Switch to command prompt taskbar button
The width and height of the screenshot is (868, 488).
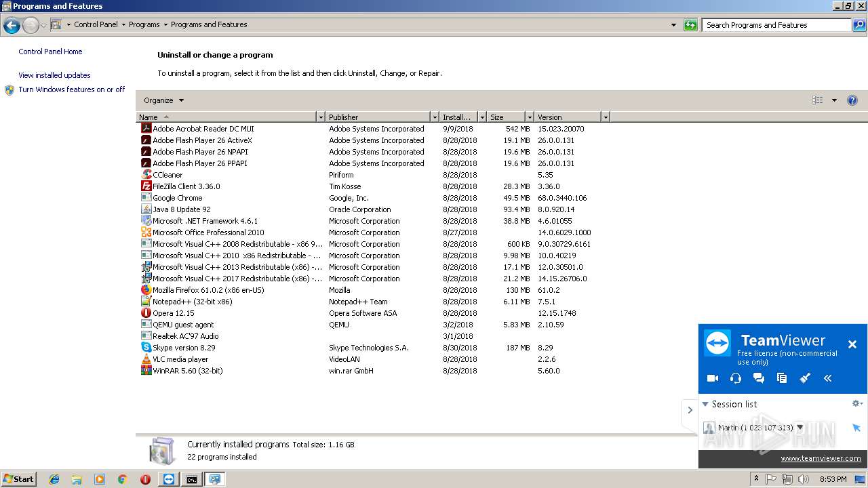pyautogui.click(x=192, y=479)
